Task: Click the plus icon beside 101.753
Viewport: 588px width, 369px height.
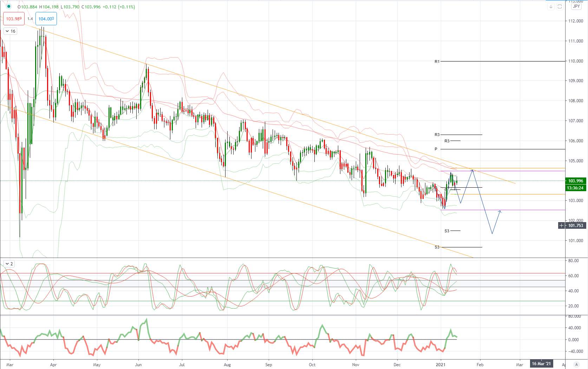Action: click(x=562, y=226)
